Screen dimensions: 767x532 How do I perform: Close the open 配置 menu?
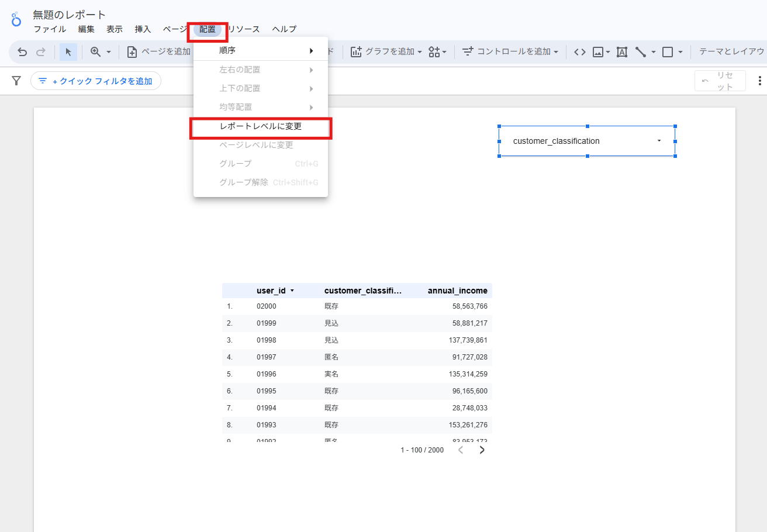pyautogui.click(x=208, y=29)
